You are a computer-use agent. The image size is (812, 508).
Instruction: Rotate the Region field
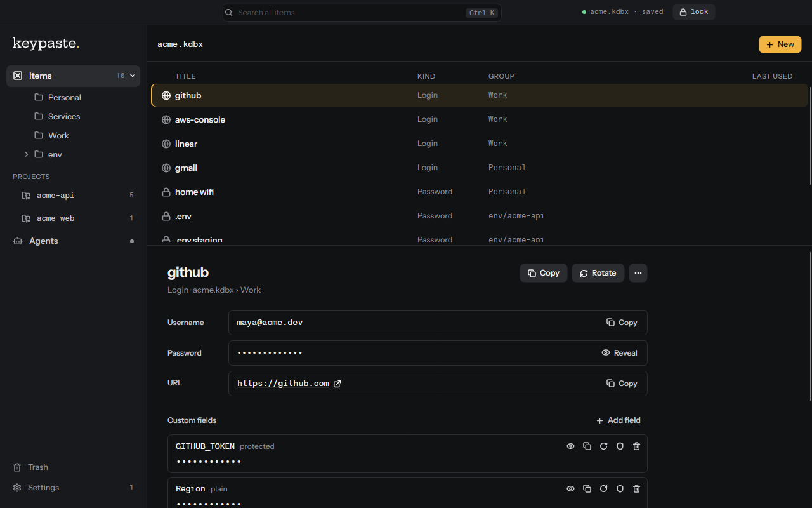pos(603,489)
